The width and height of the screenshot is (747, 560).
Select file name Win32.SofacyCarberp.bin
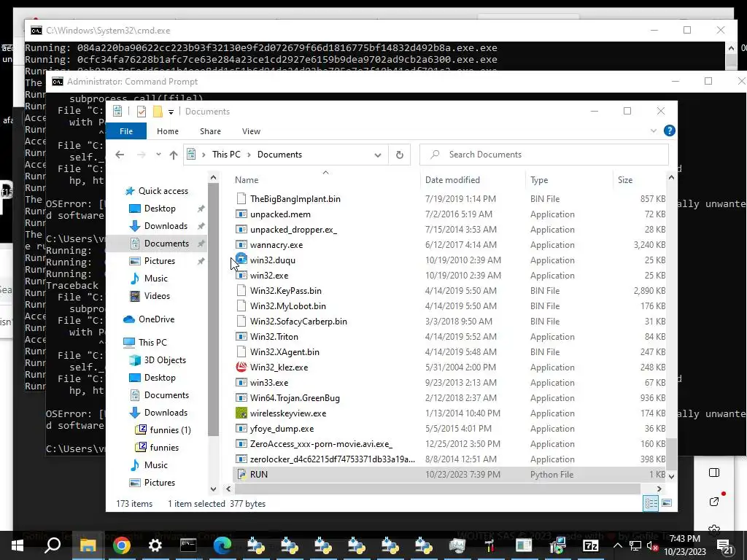(x=298, y=322)
